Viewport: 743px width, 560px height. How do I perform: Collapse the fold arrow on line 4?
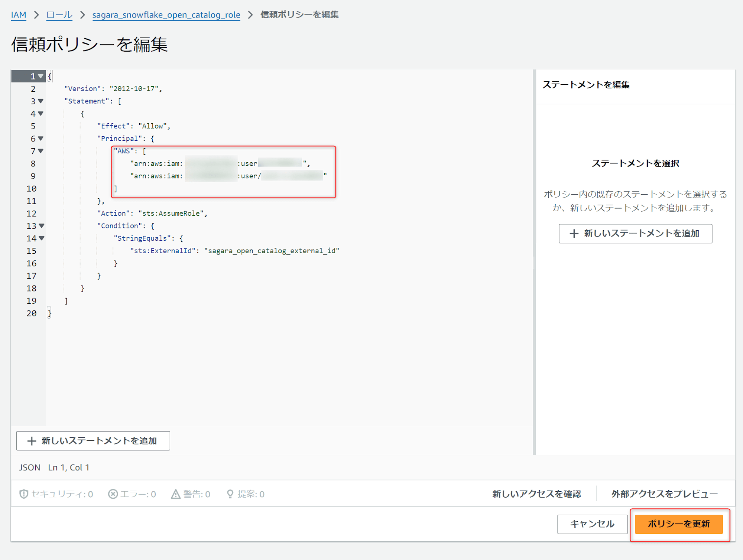point(41,114)
